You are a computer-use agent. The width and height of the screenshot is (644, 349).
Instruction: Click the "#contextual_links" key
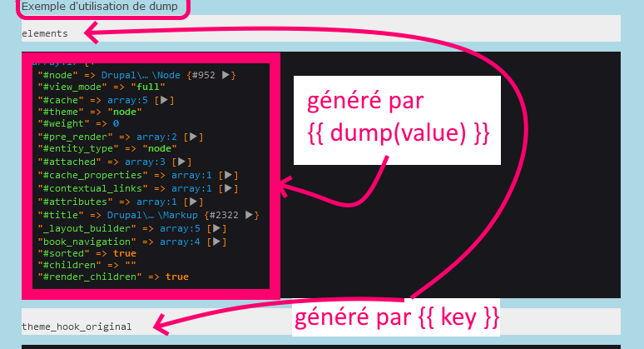point(92,189)
